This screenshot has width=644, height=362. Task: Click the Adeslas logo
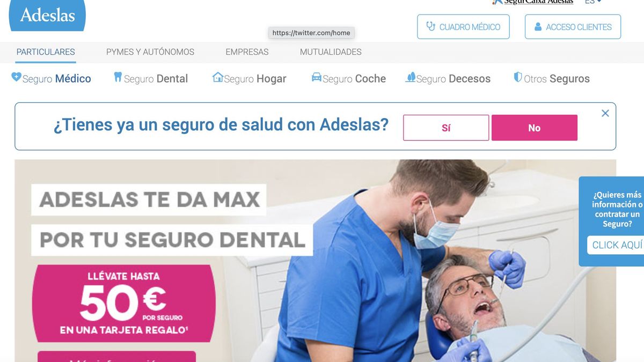tap(47, 15)
